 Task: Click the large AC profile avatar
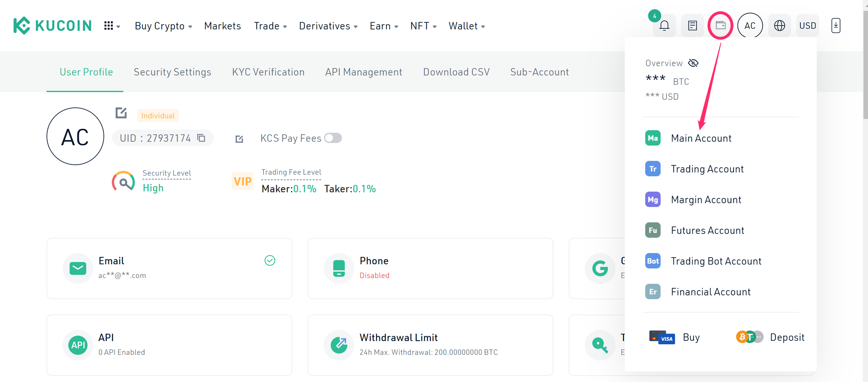pos(75,136)
